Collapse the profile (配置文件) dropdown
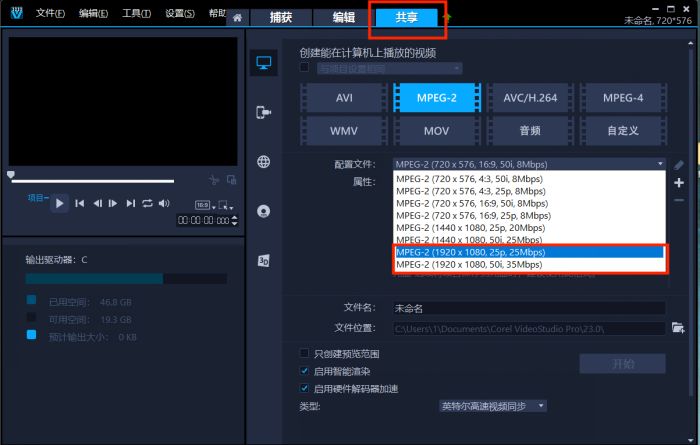This screenshot has width=700, height=445. click(660, 164)
